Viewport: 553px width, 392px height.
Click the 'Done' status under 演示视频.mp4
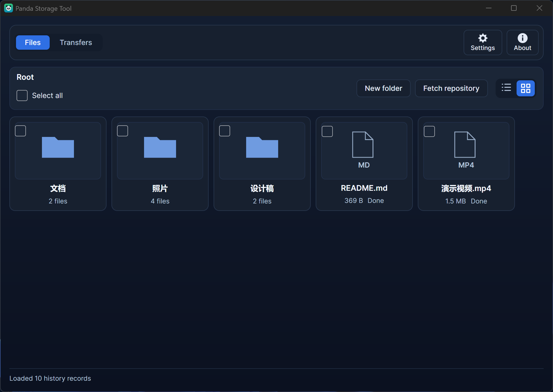click(479, 201)
